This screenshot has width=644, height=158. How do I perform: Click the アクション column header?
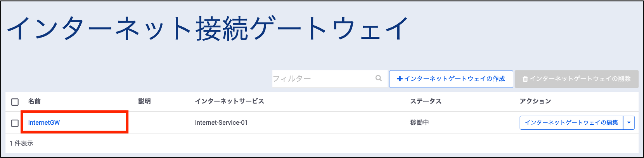click(x=535, y=101)
